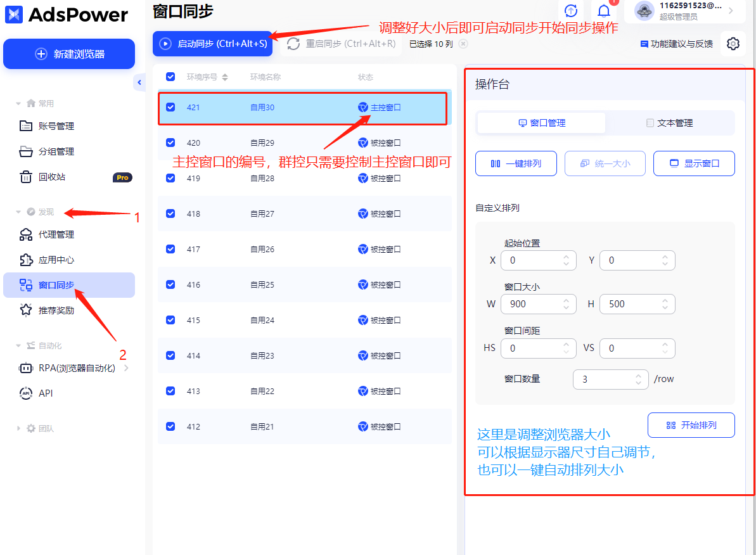Click 重启同步 (Ctrl+Alt+R) button
The width and height of the screenshot is (756, 555).
click(342, 44)
